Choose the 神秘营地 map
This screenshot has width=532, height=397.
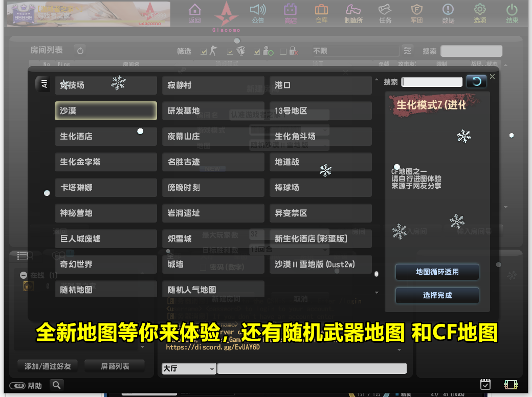coord(106,213)
